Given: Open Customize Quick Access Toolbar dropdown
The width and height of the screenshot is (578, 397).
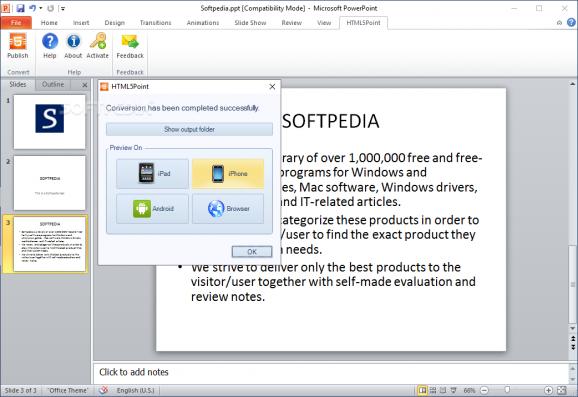Looking at the screenshot, I should (63, 8).
